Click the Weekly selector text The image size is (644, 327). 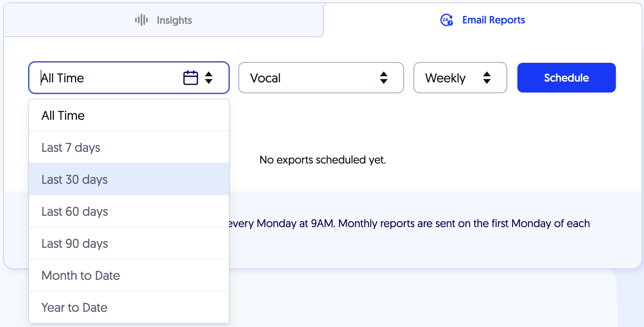[x=445, y=78]
